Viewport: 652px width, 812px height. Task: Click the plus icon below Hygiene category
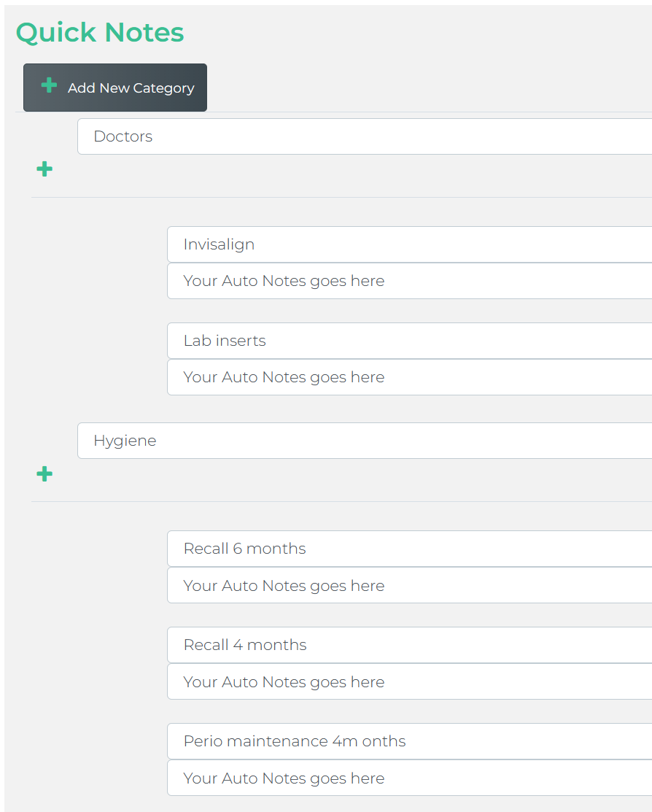tap(44, 474)
